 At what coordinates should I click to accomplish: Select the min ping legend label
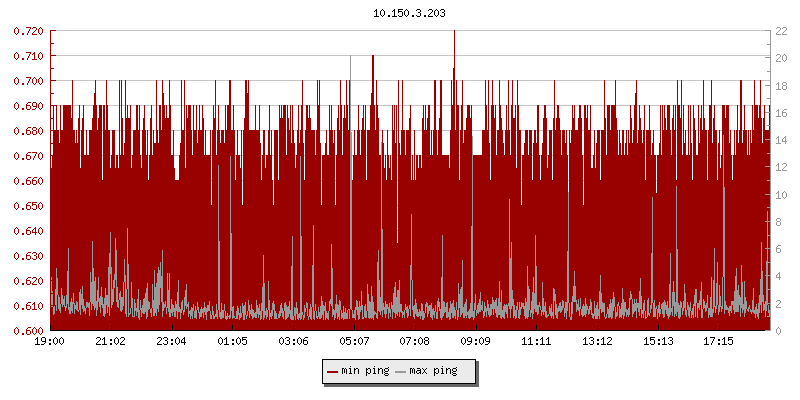coord(365,371)
